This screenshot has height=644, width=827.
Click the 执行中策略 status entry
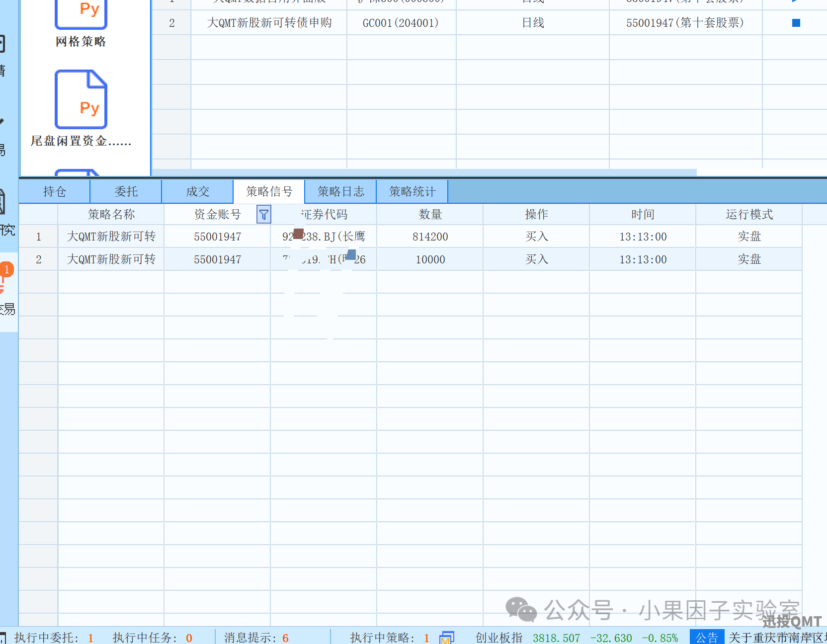coord(390,638)
